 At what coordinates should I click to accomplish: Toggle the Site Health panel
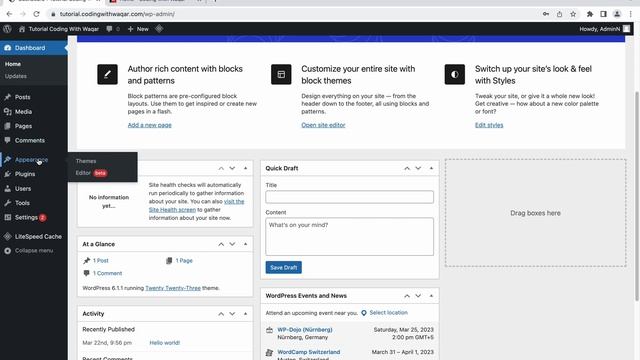pos(245,168)
